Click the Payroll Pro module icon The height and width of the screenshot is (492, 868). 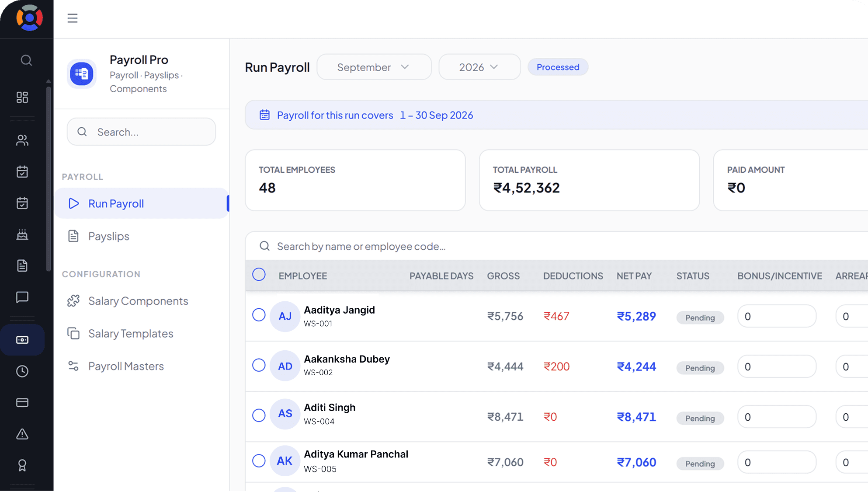82,73
